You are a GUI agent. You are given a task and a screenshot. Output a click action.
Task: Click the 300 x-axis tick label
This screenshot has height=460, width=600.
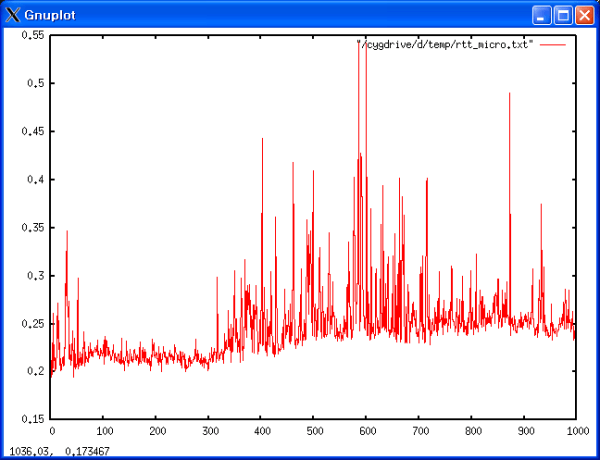pos(208,431)
